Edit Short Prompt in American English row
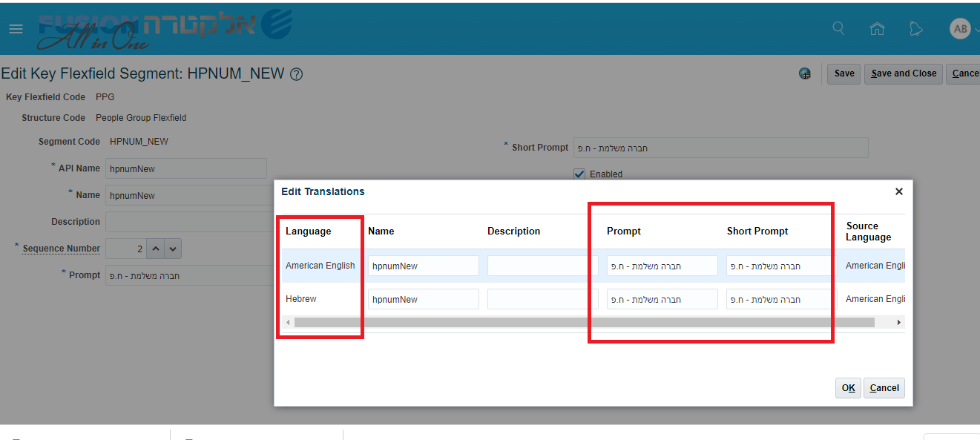Image resolution: width=980 pixels, height=440 pixels. (781, 266)
